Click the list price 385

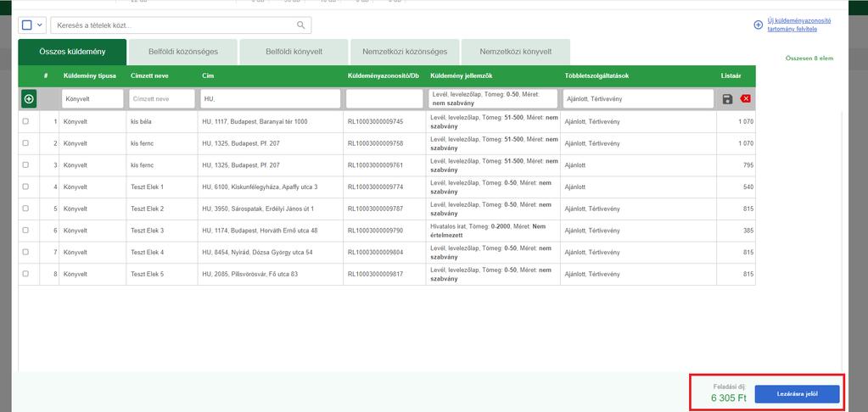pyautogui.click(x=748, y=231)
